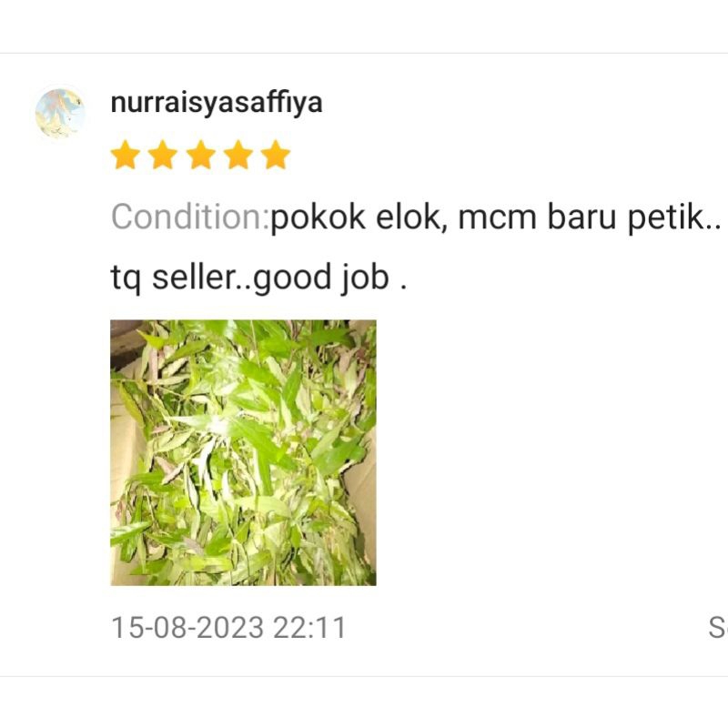Click the divider line above the review
The width and height of the screenshot is (728, 728).
pos(364,53)
